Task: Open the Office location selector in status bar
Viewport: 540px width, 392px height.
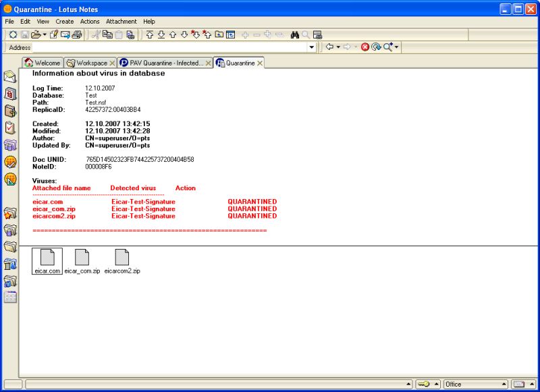Action: point(476,384)
